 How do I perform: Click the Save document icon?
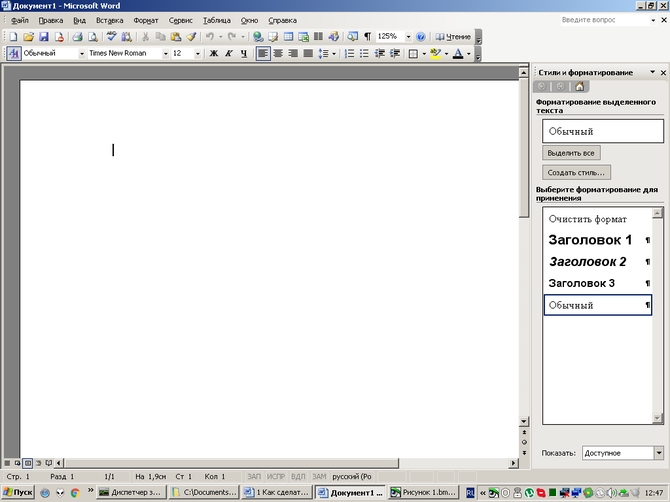pyautogui.click(x=44, y=36)
